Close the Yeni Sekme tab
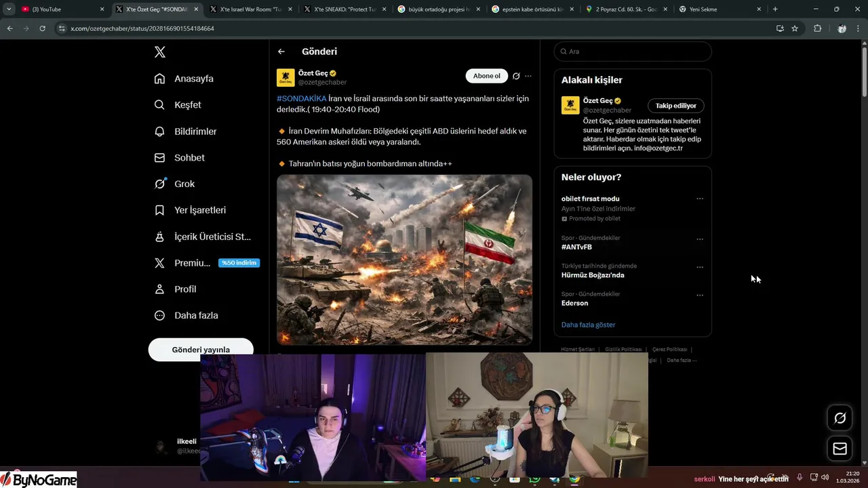Image resolution: width=868 pixels, height=488 pixels. click(x=760, y=9)
